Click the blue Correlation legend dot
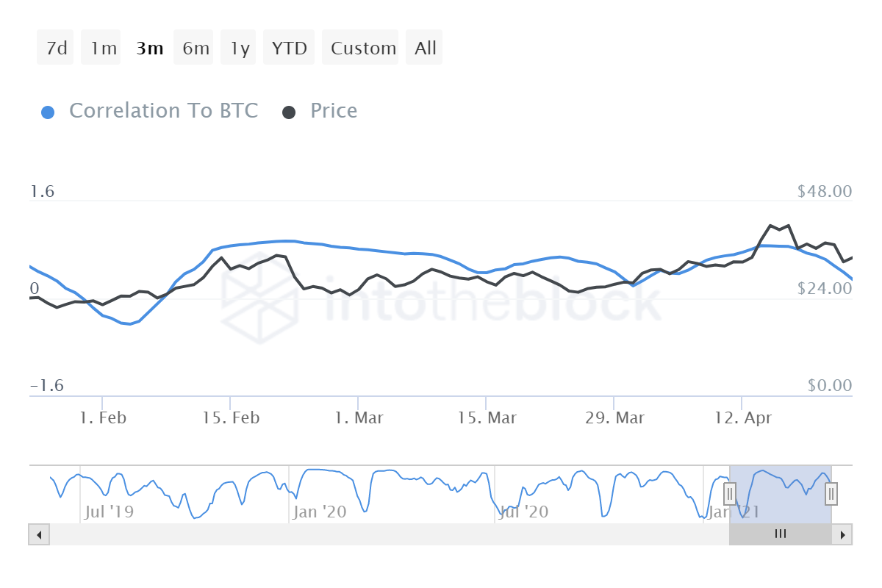Screen dimensions: 882x588 coord(49,112)
